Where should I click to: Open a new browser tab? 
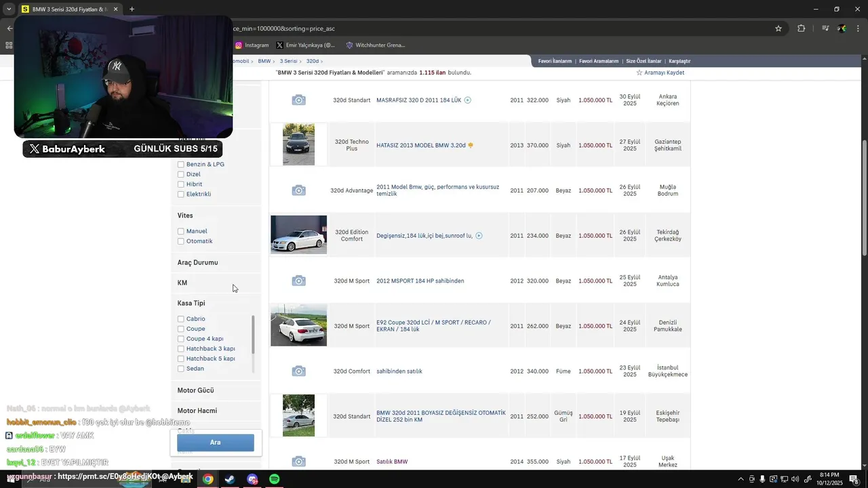point(132,9)
